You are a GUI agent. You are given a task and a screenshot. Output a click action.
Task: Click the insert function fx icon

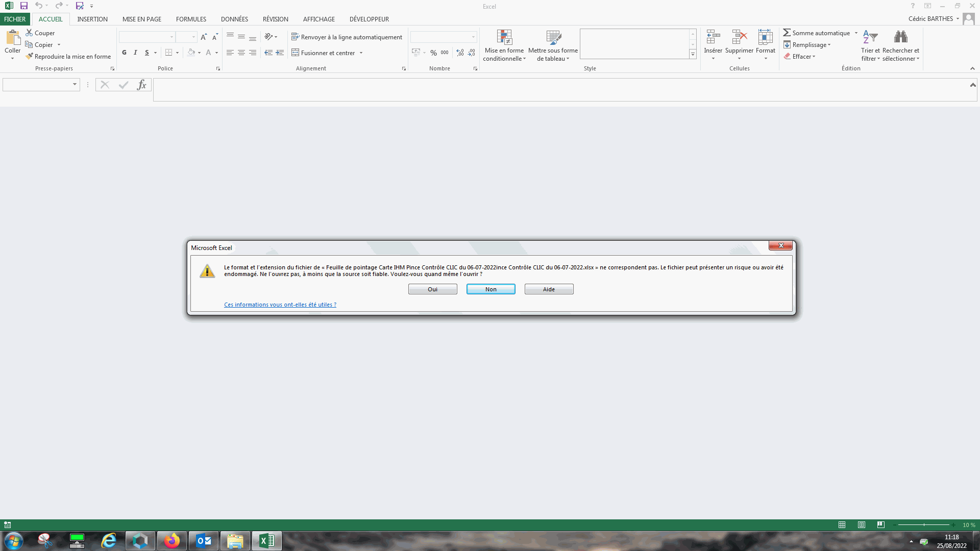point(141,85)
